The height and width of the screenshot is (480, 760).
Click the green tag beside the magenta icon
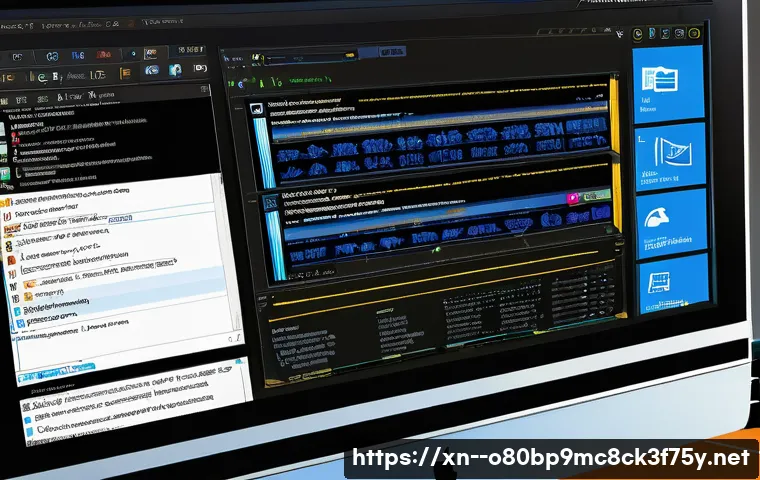(595, 195)
